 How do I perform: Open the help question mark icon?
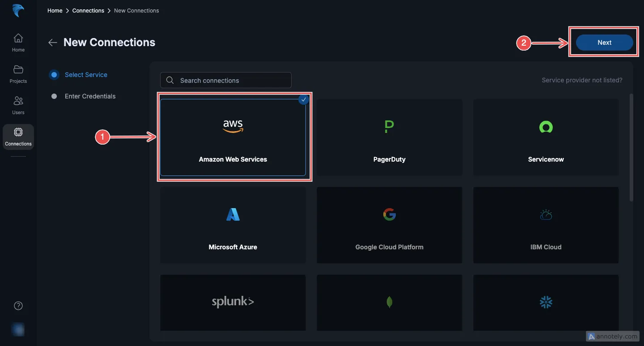[x=18, y=306]
